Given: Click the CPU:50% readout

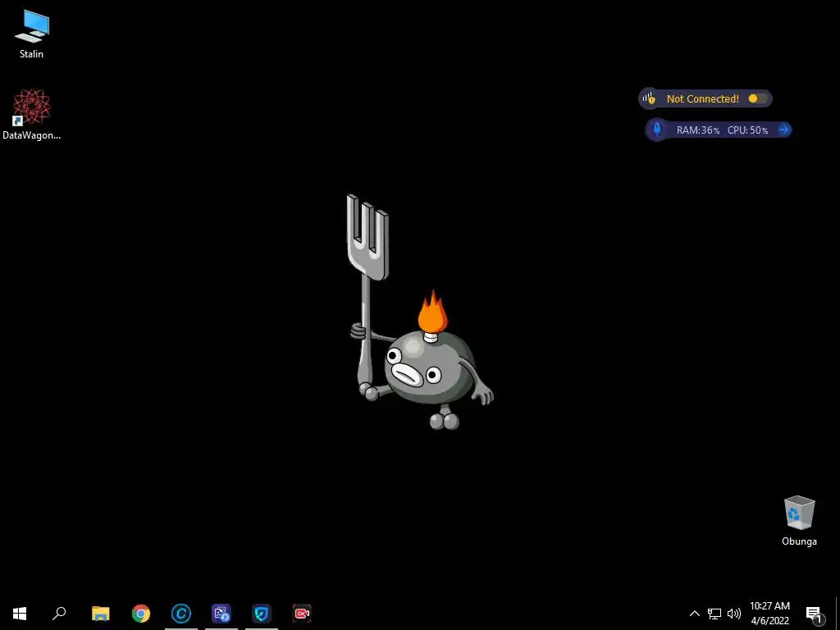Looking at the screenshot, I should point(747,130).
